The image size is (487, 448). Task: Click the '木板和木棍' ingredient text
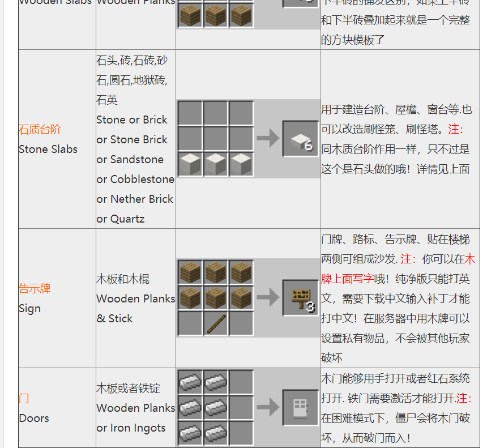[123, 279]
